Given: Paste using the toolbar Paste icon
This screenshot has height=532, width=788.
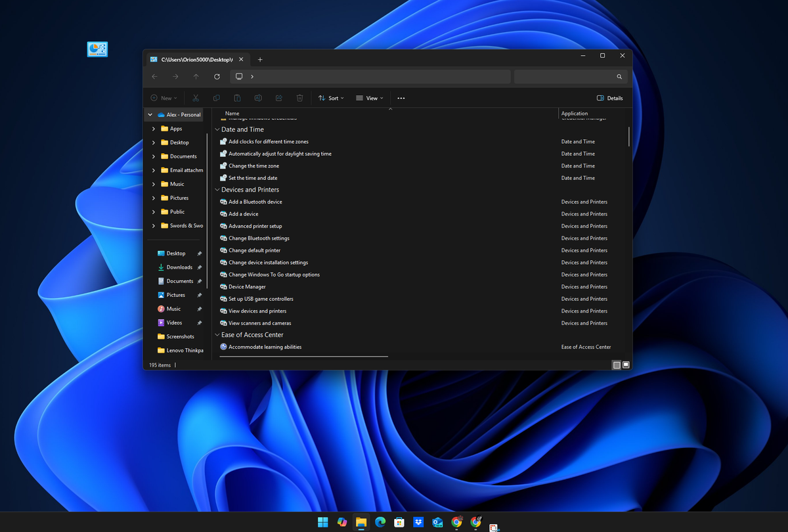Looking at the screenshot, I should tap(237, 97).
